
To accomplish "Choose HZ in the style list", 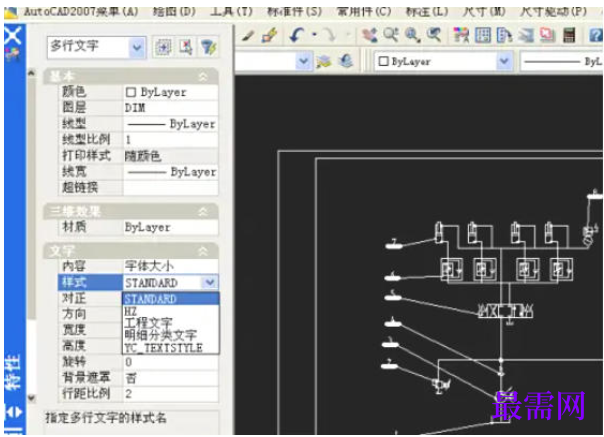I will pos(171,311).
